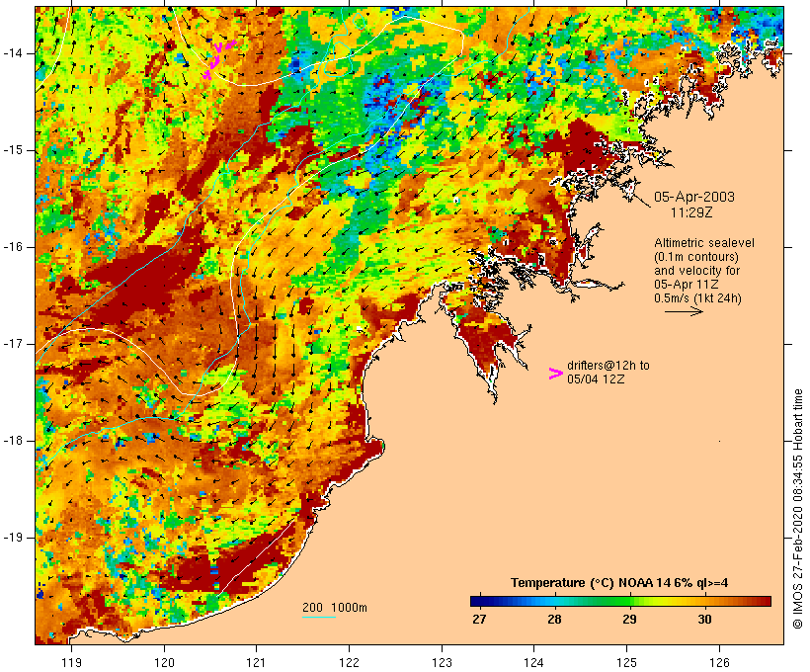
Task: Click the latitude axis label -15
Action: 12,150
